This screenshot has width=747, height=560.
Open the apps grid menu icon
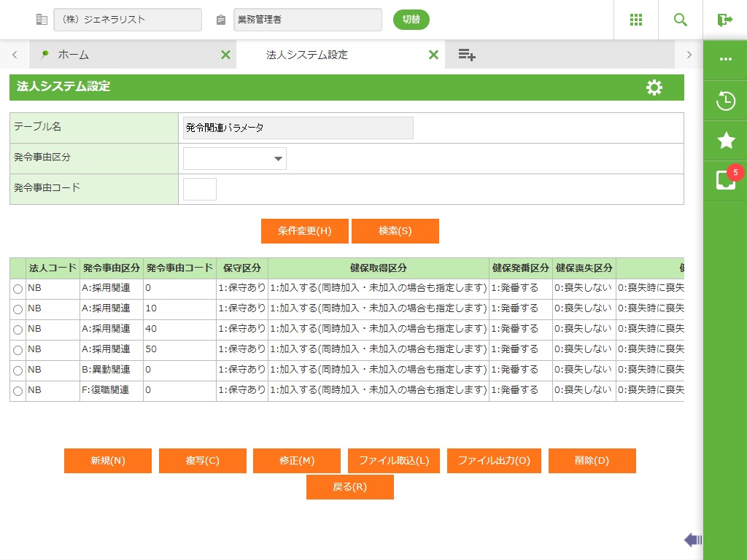tap(636, 20)
